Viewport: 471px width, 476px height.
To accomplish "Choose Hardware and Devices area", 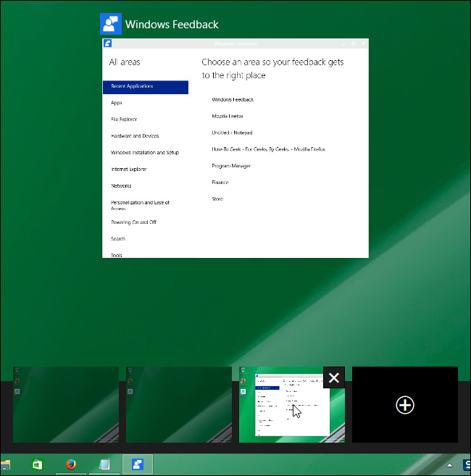I will coord(135,136).
